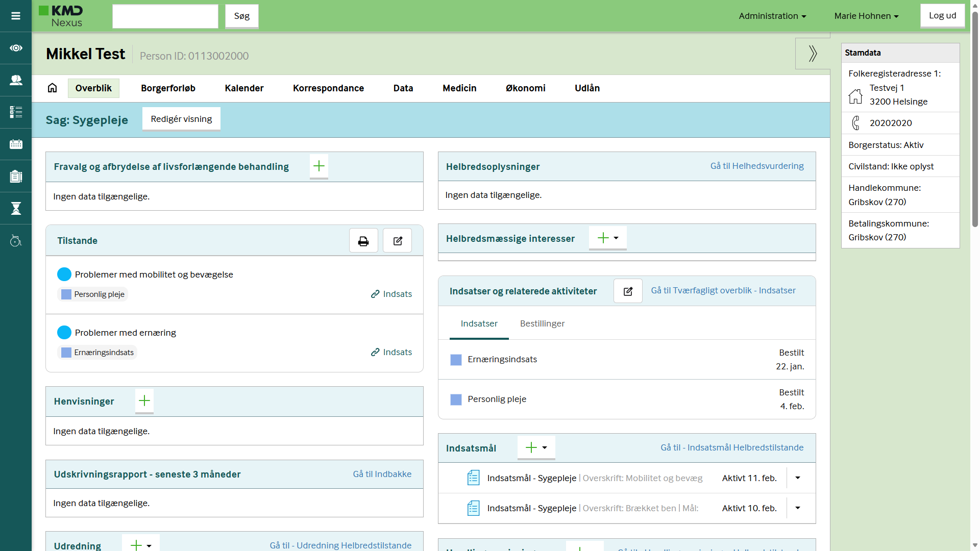Click the eye icon in left sidebar
The height and width of the screenshot is (551, 980).
(x=16, y=48)
